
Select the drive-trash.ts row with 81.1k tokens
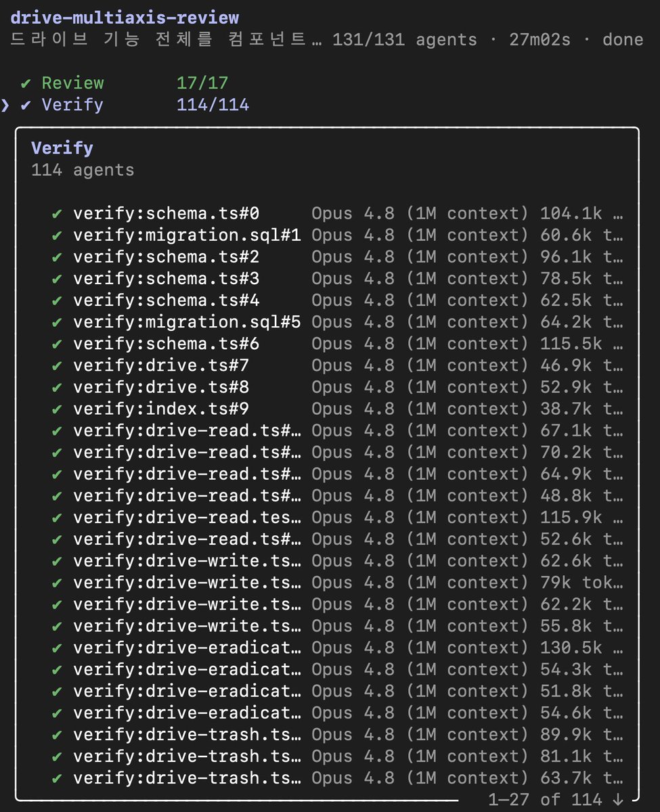point(338,756)
